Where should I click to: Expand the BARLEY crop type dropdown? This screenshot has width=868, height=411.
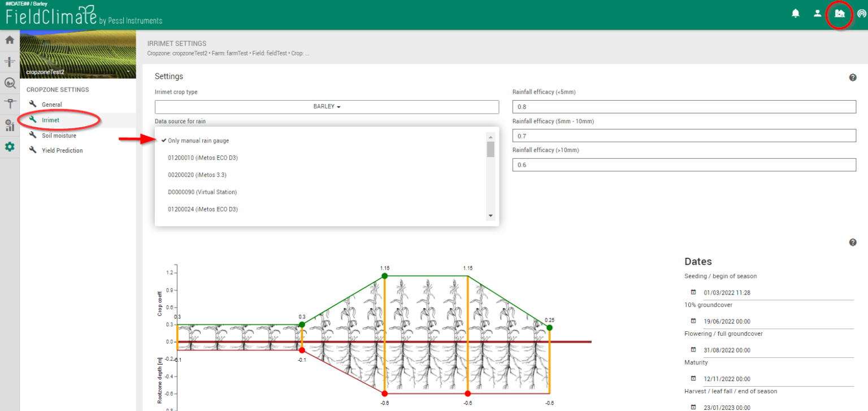(x=327, y=107)
